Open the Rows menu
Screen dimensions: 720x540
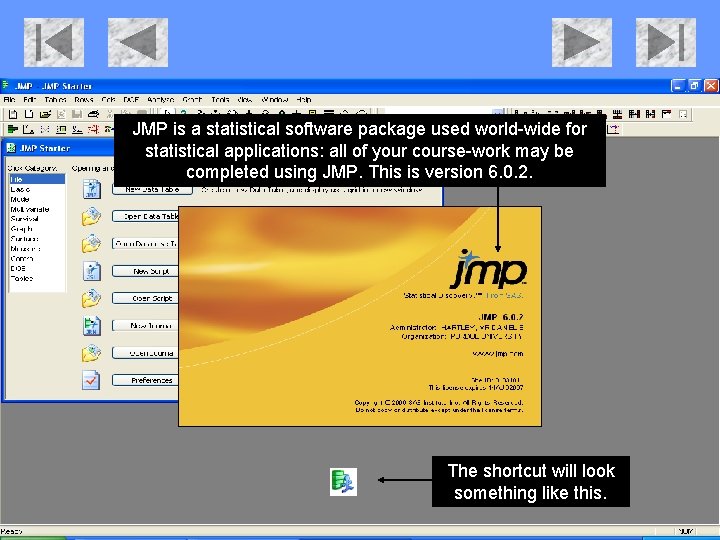[84, 99]
